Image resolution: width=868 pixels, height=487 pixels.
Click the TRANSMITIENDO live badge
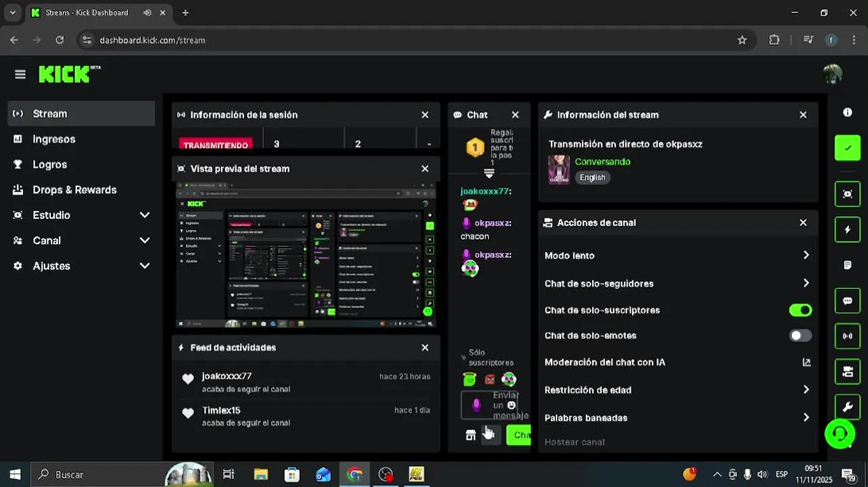(x=216, y=144)
